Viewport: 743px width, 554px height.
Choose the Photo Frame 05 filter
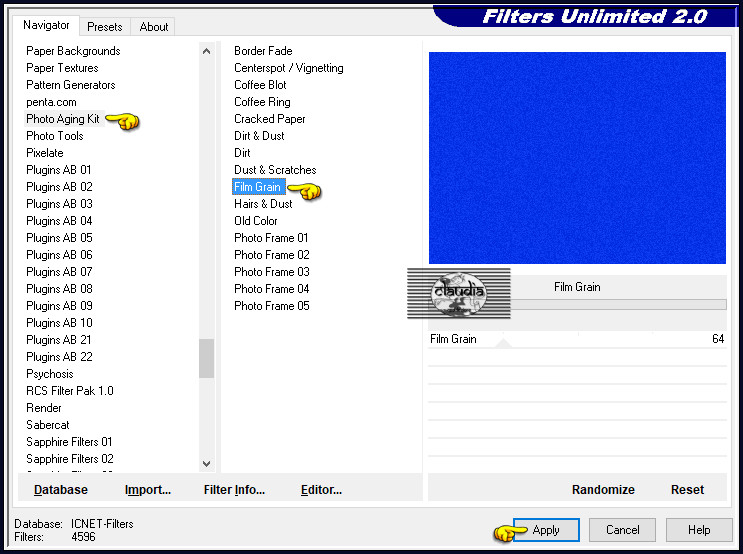(272, 306)
